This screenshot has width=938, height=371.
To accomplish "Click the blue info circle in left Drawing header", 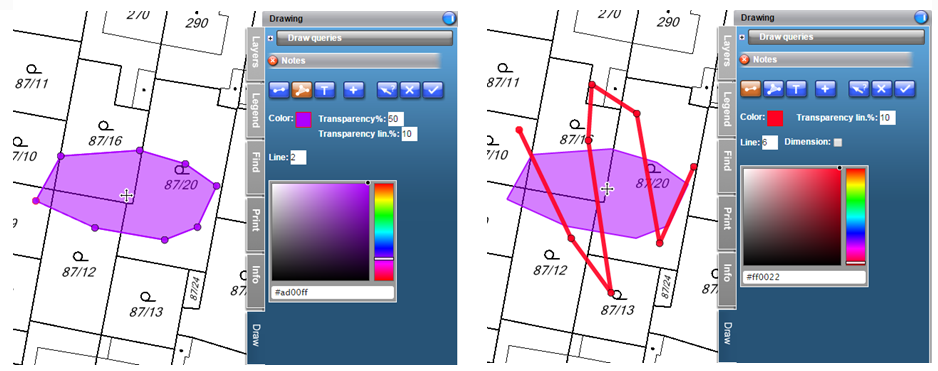I will click(x=449, y=18).
